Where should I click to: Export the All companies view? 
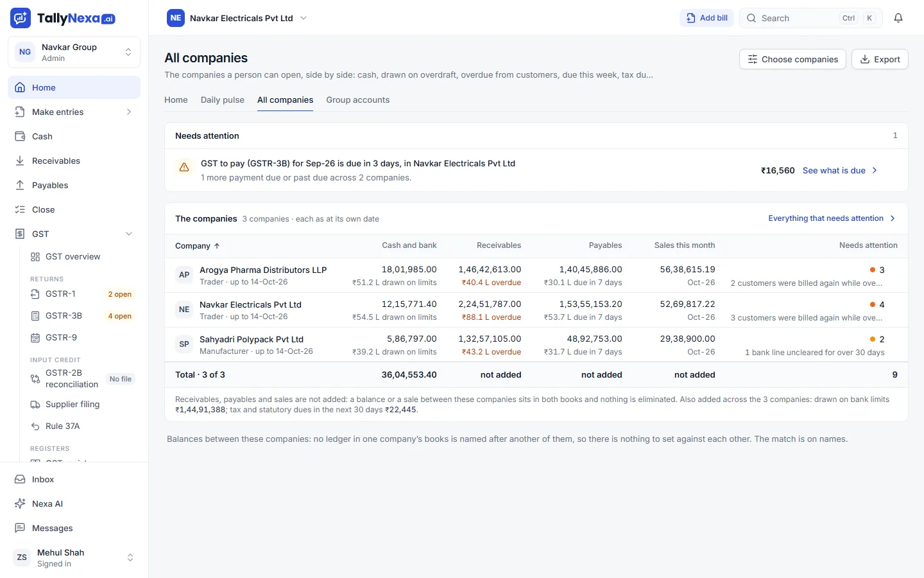click(880, 59)
